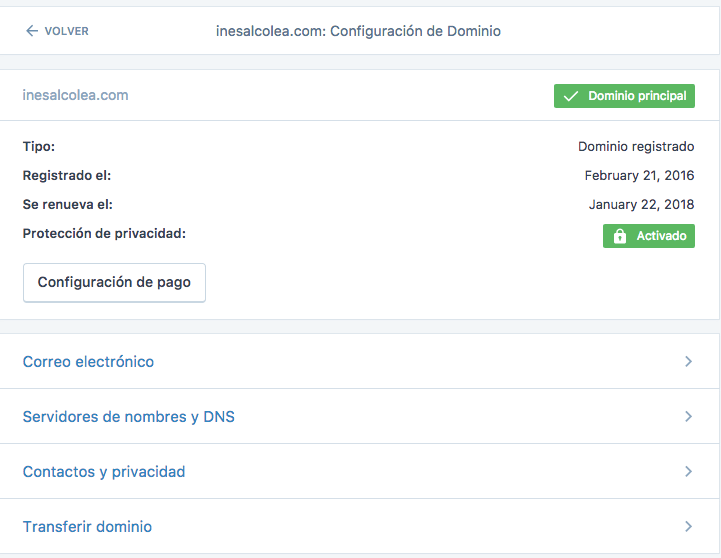
Task: Click the Dominio principal label text
Action: [637, 96]
